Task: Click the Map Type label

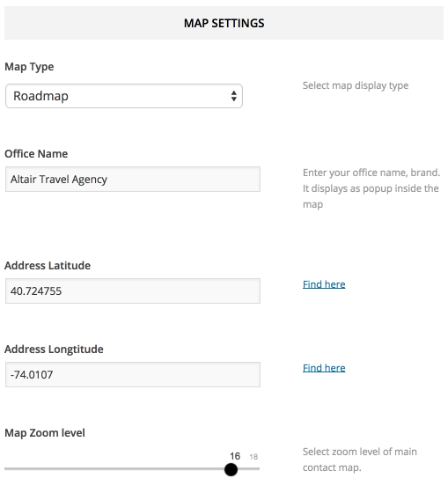Action: coord(29,67)
